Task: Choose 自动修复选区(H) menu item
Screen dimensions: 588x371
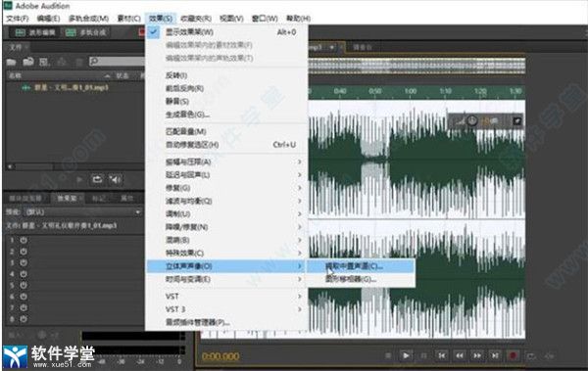Action: click(x=226, y=145)
